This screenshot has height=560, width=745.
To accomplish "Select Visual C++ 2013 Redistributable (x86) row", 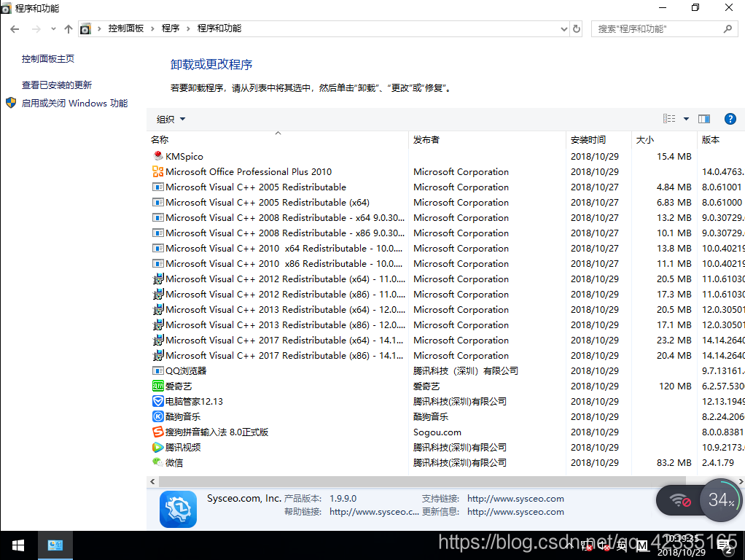I will point(445,324).
